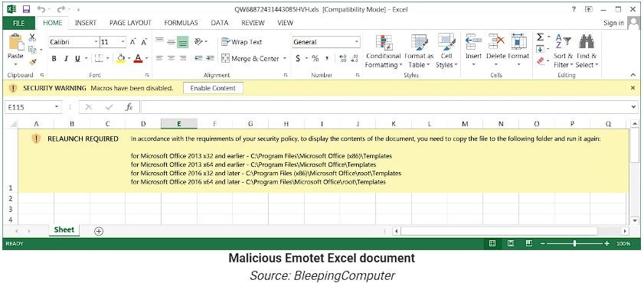This screenshot has width=644, height=283.
Task: Toggle Italic formatting
Action: pyautogui.click(x=66, y=59)
